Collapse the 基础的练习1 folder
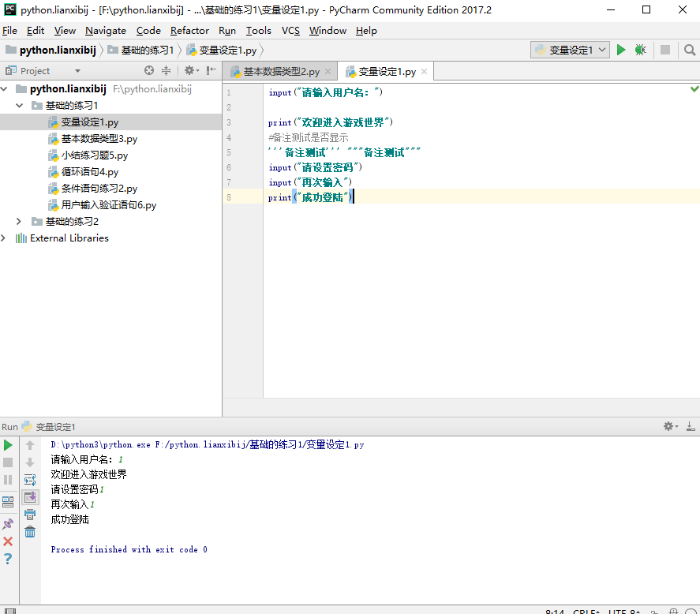700x614 pixels. [19, 106]
